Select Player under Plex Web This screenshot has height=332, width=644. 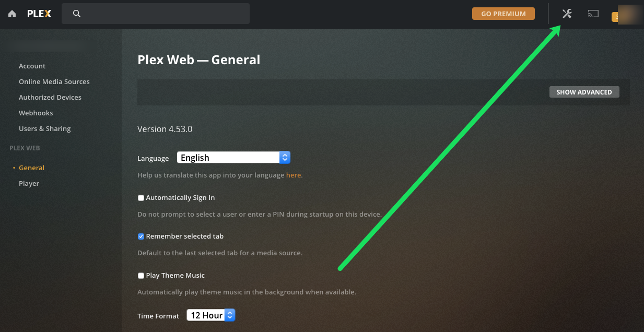(x=29, y=183)
